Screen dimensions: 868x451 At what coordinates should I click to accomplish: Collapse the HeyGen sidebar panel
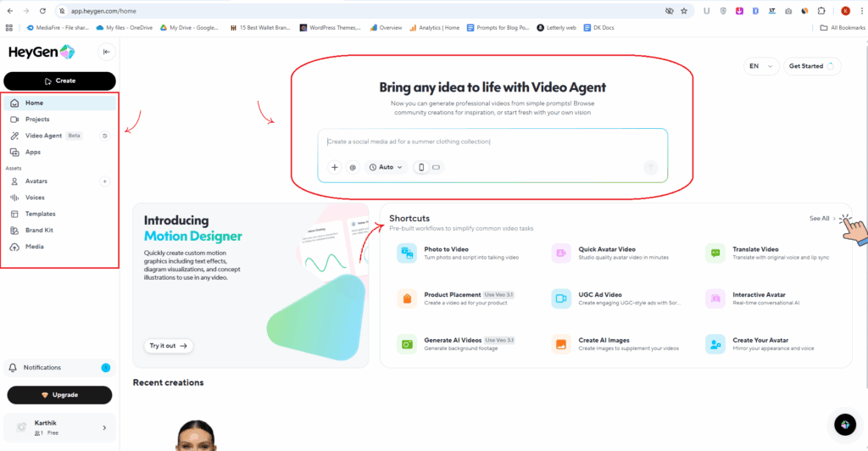[106, 52]
